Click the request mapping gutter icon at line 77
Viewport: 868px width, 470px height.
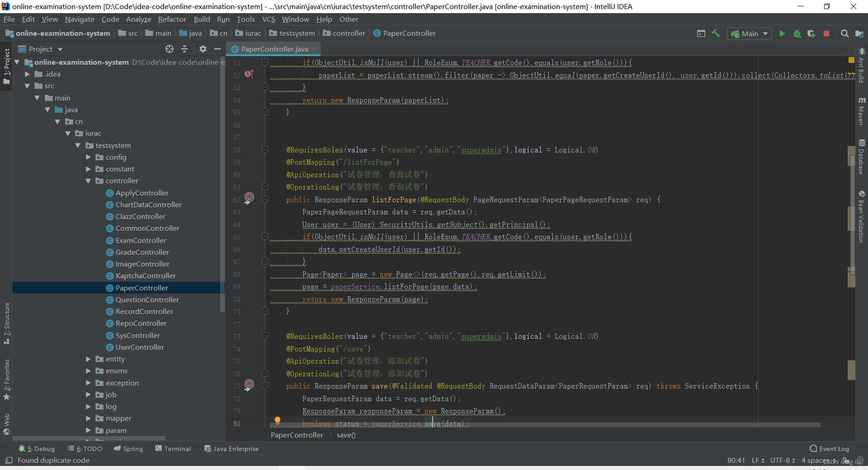249,385
